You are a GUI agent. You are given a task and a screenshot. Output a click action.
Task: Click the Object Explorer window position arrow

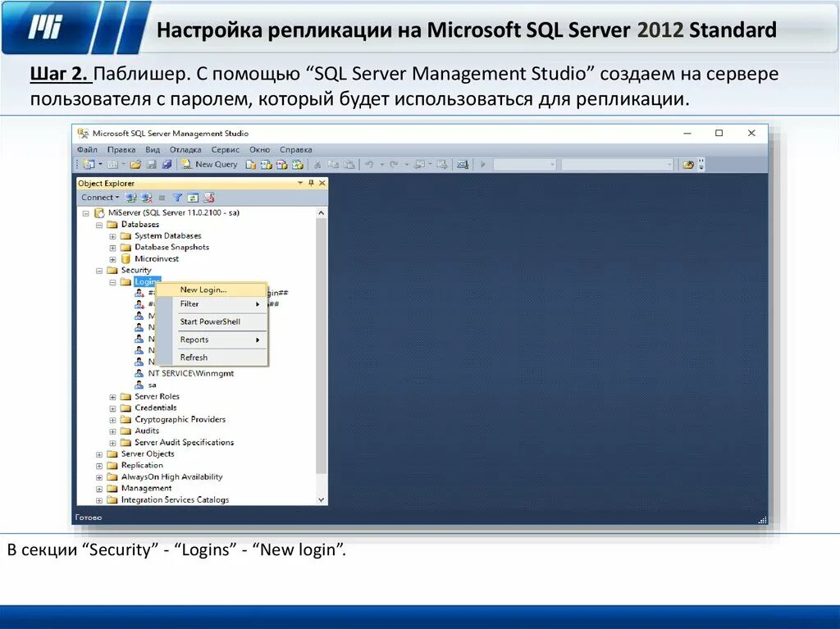[300, 183]
